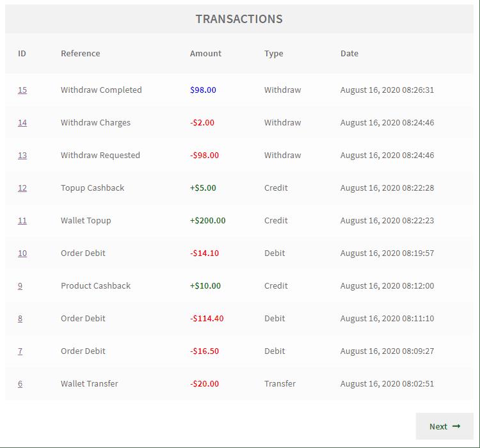This screenshot has width=480, height=448.
Task: Open transaction ID 14 link
Action: click(22, 123)
